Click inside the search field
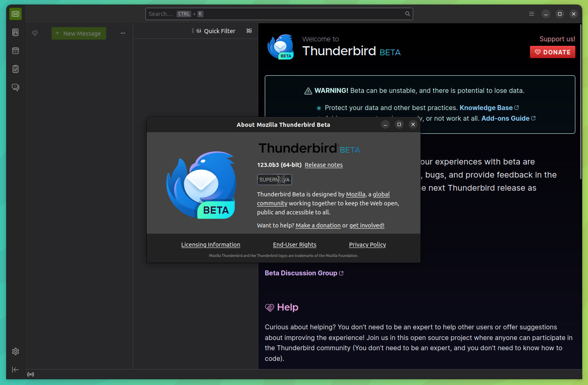588x385 pixels. [279, 14]
